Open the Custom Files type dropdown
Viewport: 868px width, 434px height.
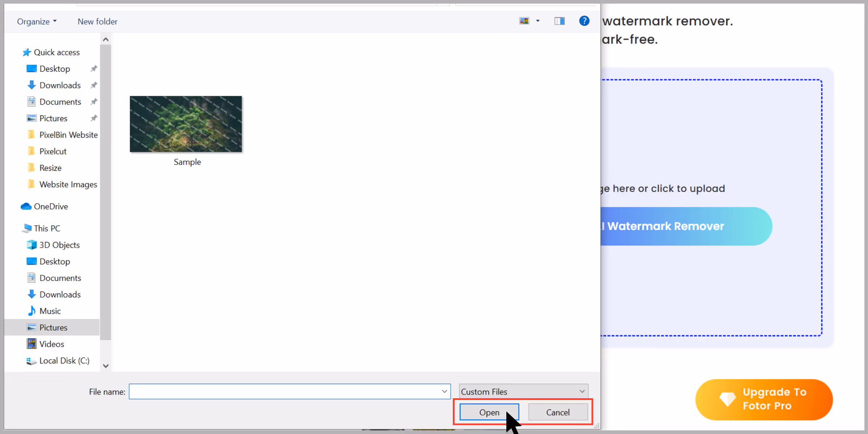(x=523, y=391)
